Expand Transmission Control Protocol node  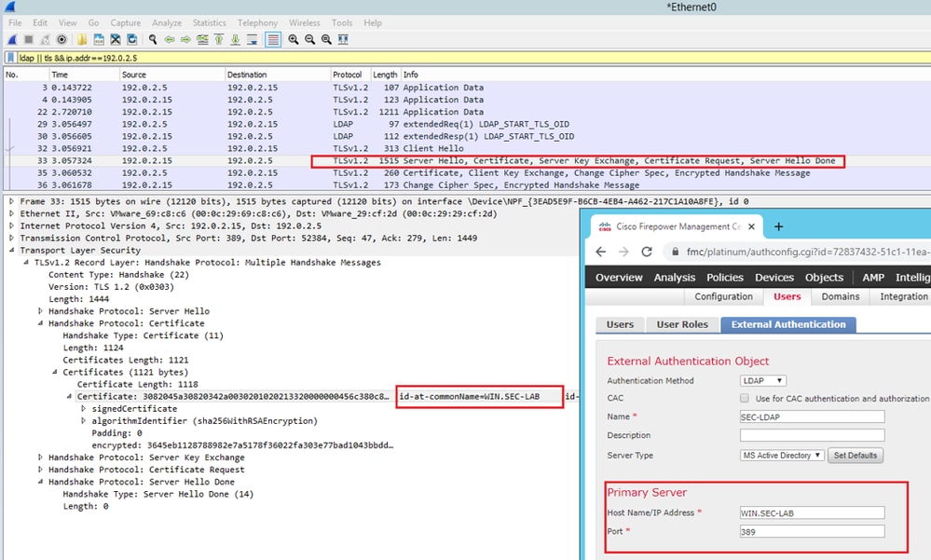12,239
